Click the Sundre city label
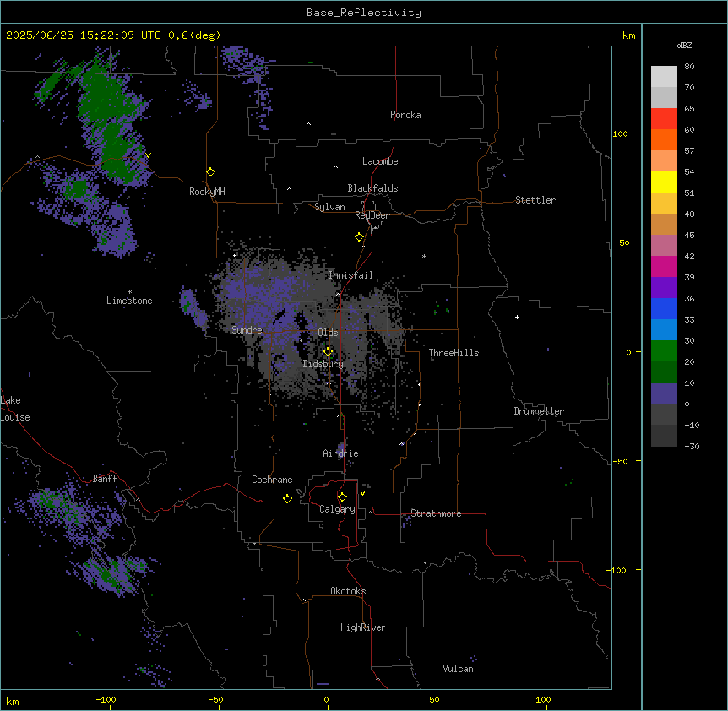728x711 pixels. 247,330
